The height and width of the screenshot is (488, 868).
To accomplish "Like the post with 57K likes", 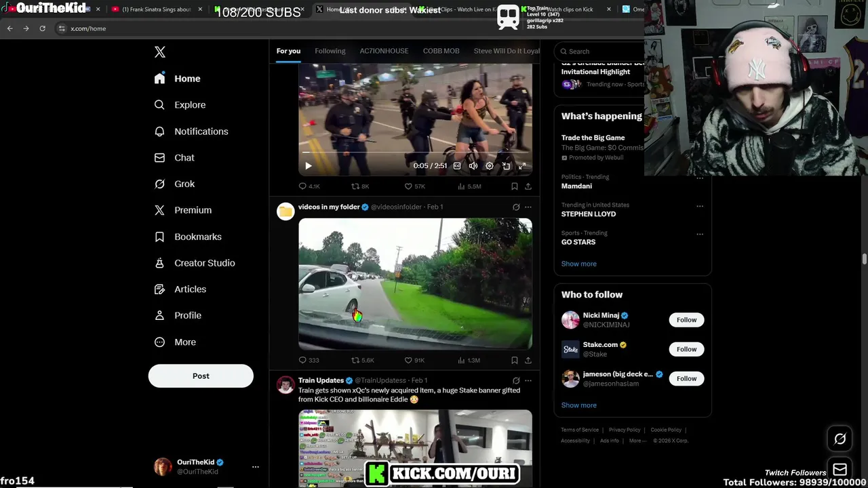I will coord(414,186).
